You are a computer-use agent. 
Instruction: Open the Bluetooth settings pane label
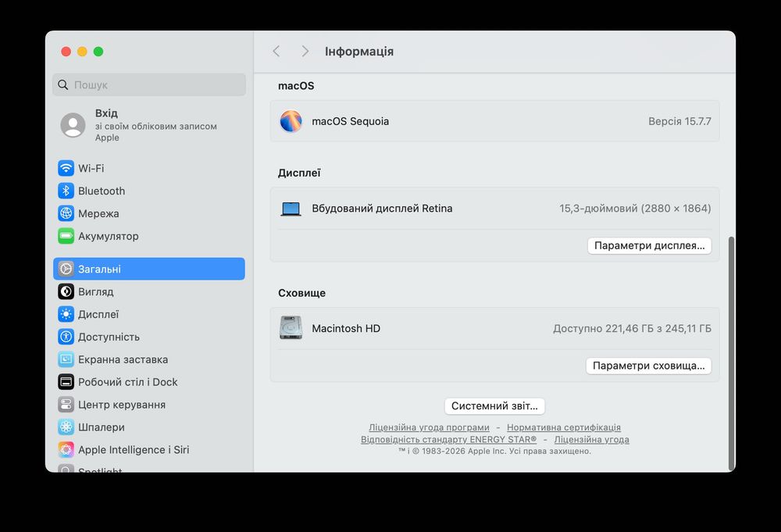tap(102, 191)
